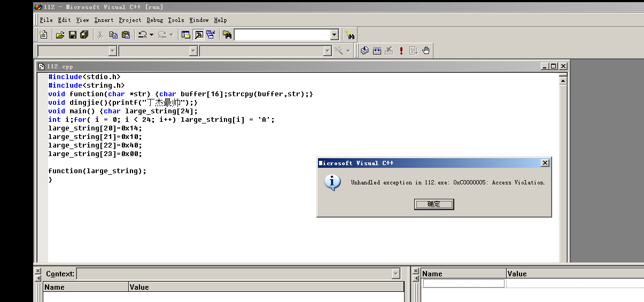Open the Tools menu
The width and height of the screenshot is (644, 302).
(176, 20)
